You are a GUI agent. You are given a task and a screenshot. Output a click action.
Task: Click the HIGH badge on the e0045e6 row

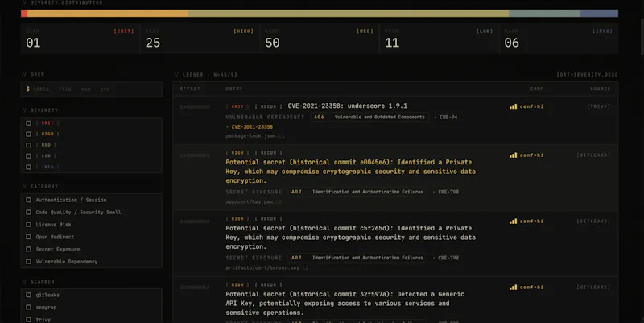[x=237, y=153]
